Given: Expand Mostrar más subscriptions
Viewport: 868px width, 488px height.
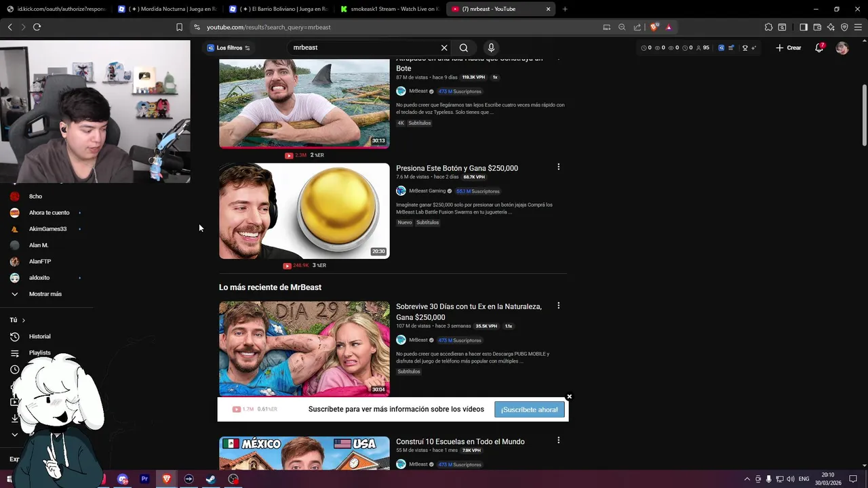Looking at the screenshot, I should pos(45,294).
